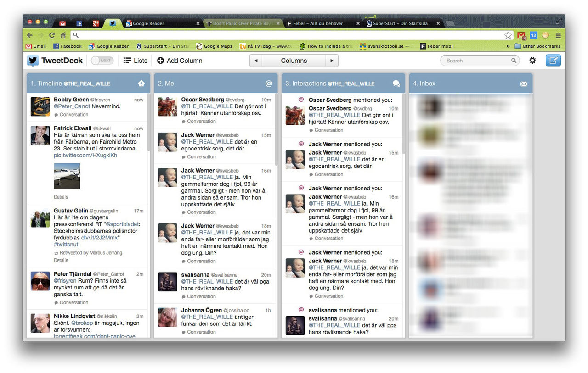Click the TweetDeck bird logo
This screenshot has width=588, height=373.
[33, 61]
